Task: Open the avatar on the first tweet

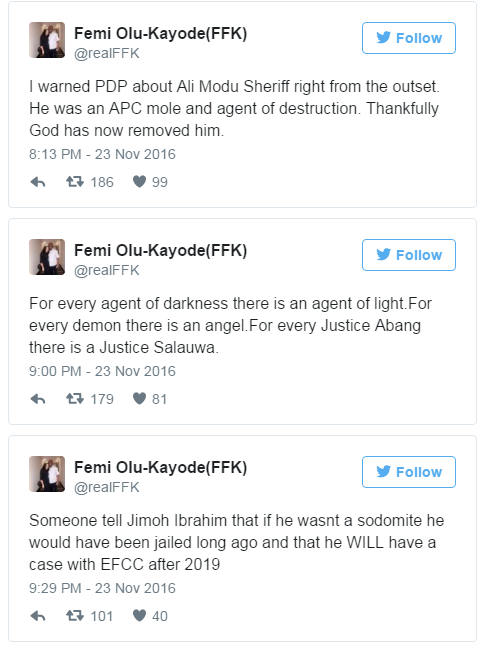Action: [x=47, y=40]
